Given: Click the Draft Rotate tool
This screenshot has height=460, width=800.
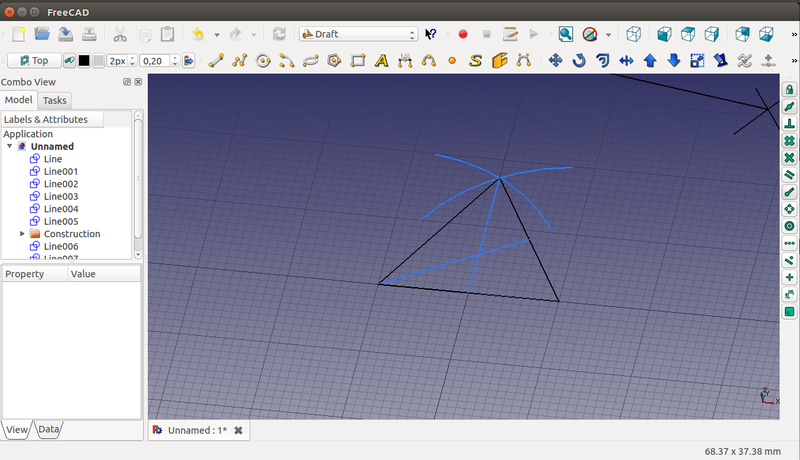Looking at the screenshot, I should (x=580, y=60).
